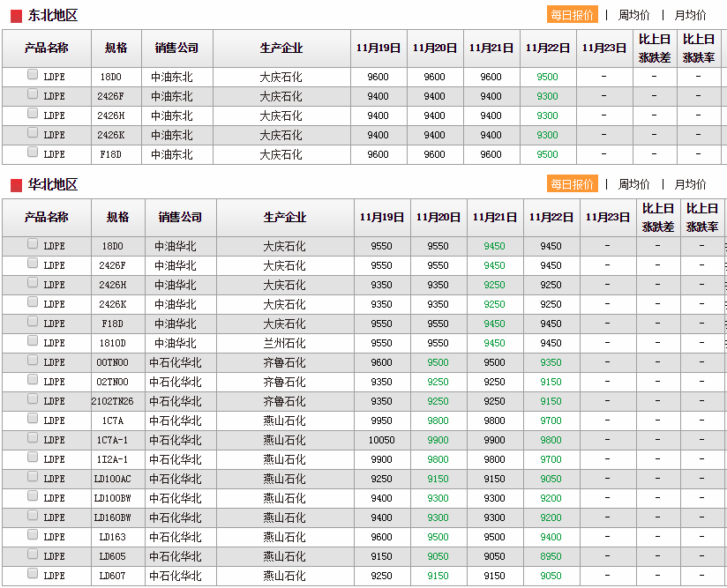
Task: Click 中油华北 in the 华北地区 2426H row
Action: [x=176, y=285]
